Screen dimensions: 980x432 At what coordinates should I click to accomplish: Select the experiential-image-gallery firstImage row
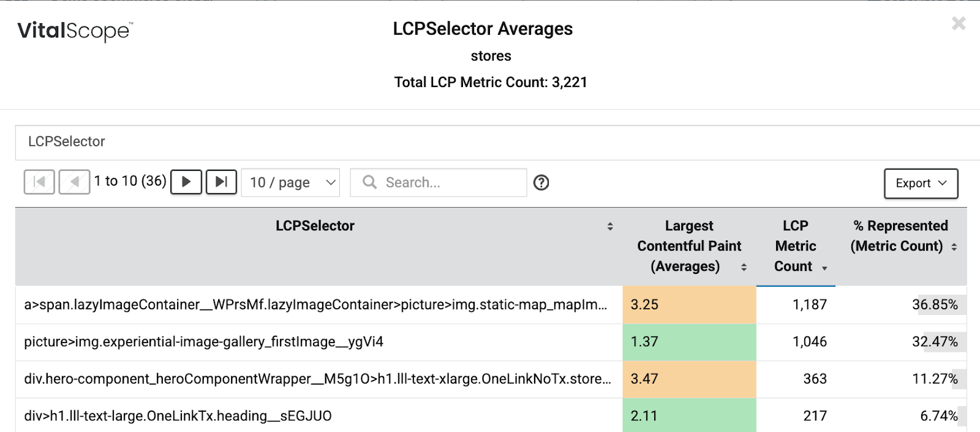point(204,342)
